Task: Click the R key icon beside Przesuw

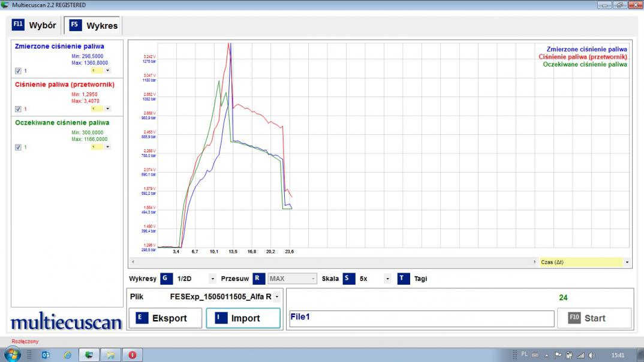Action: click(258, 279)
